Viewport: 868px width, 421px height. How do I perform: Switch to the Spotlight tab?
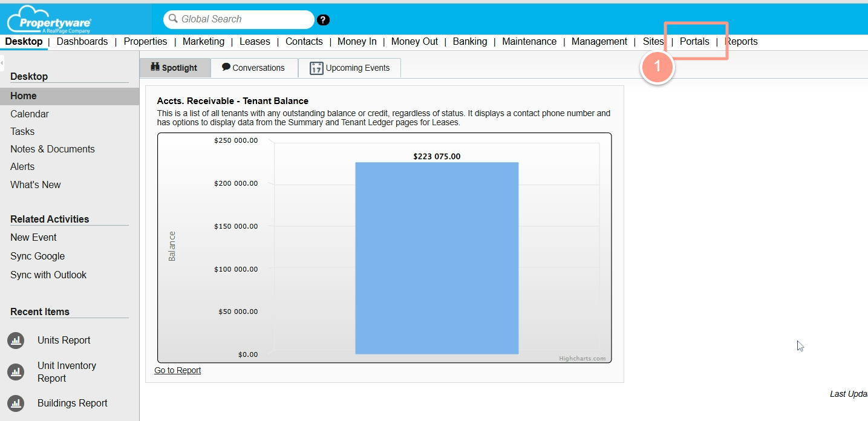[x=175, y=68]
